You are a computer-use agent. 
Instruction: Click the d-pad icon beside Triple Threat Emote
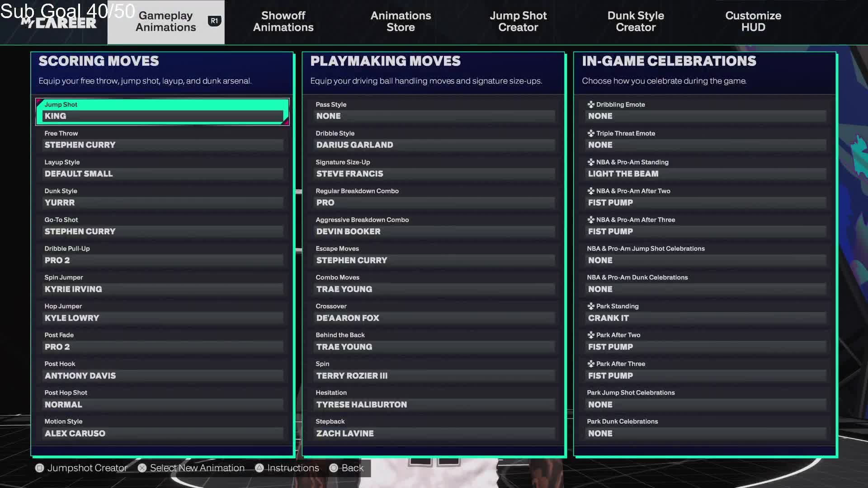(x=591, y=133)
